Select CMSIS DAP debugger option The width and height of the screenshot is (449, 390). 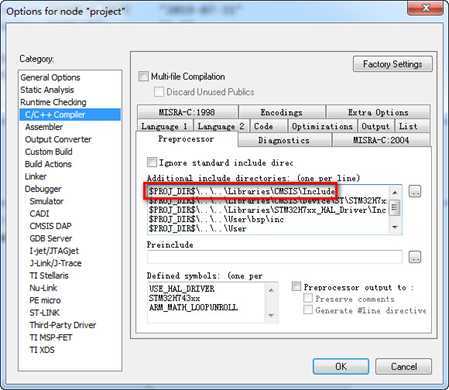pyautogui.click(x=51, y=226)
